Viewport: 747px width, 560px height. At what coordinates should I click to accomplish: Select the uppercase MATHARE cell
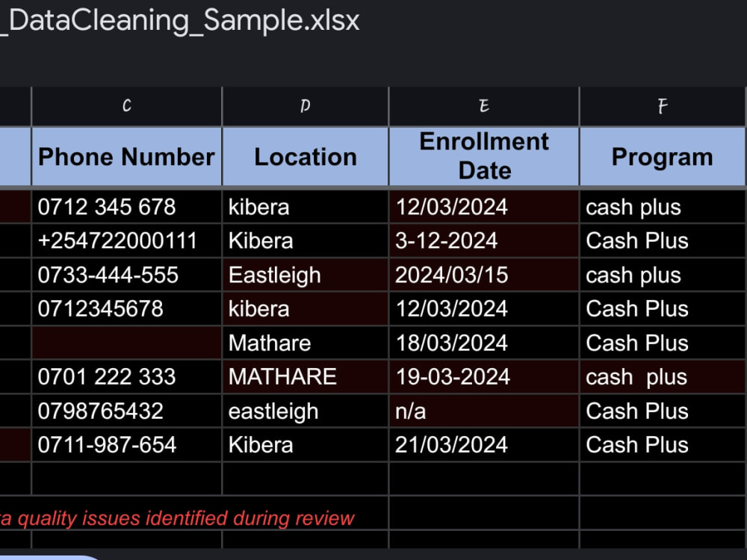coord(306,377)
